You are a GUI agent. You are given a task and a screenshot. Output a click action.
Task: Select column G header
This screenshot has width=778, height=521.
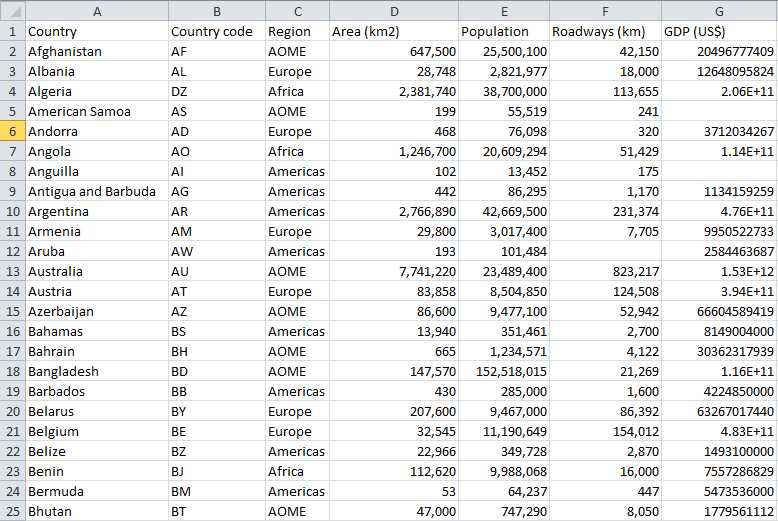pos(719,10)
